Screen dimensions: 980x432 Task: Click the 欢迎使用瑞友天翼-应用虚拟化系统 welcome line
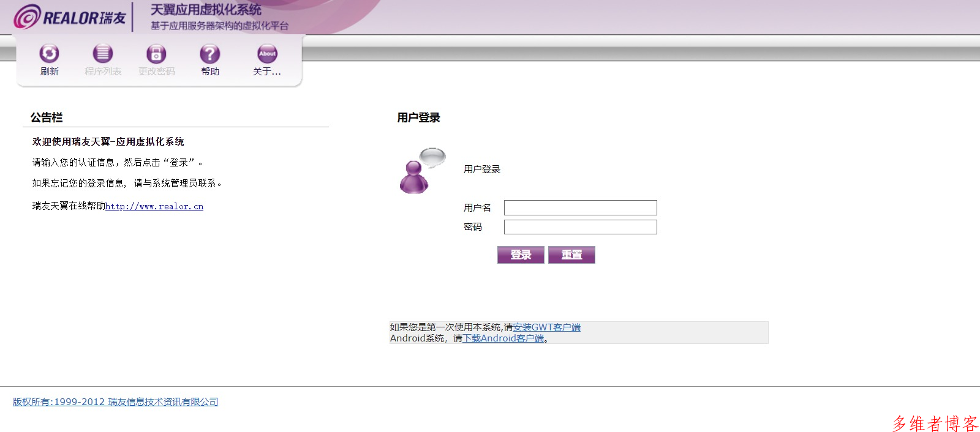coord(108,141)
